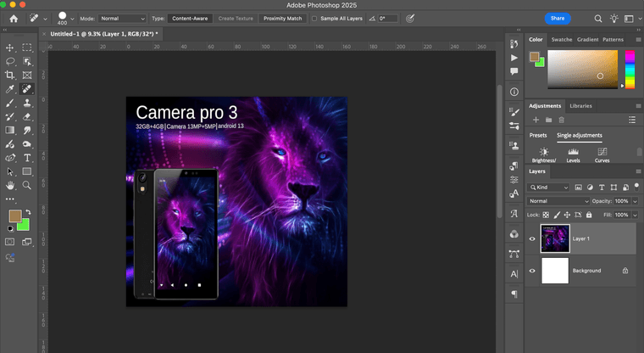Select the Dodge tool
644x353 pixels.
coord(27,144)
